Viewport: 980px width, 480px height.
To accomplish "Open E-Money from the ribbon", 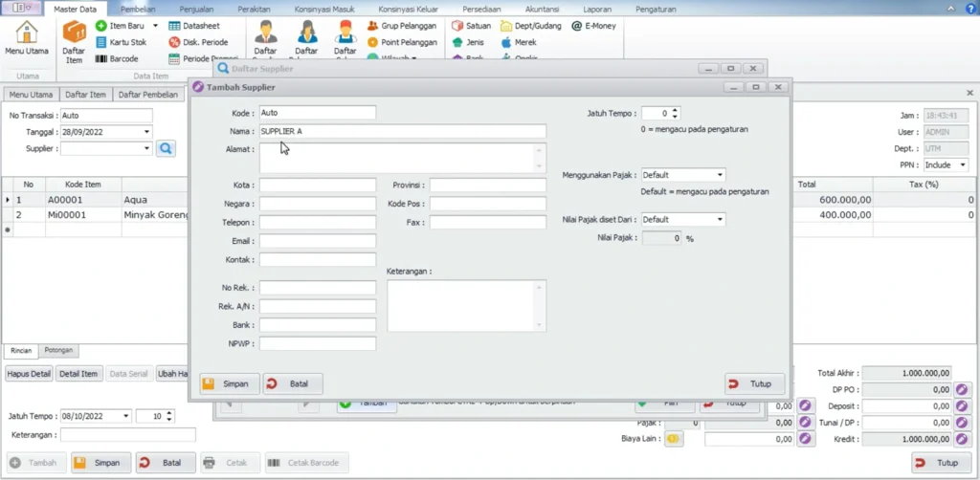I will pyautogui.click(x=594, y=26).
